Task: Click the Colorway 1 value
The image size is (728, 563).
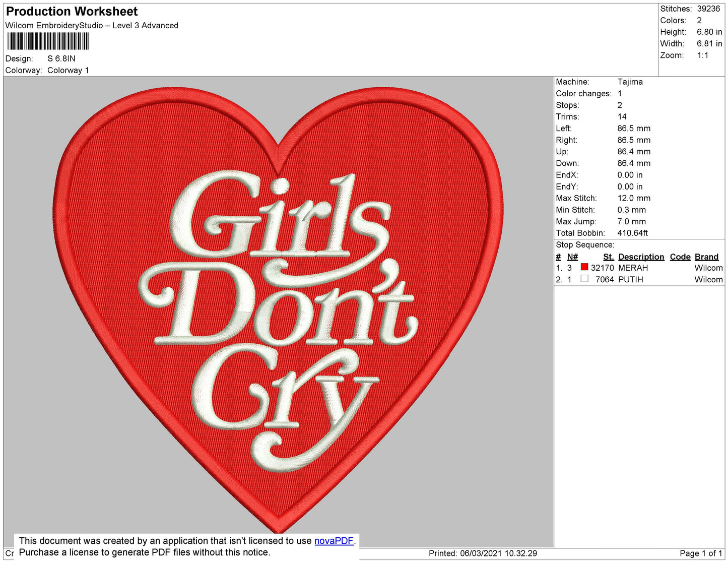Action: (x=68, y=70)
